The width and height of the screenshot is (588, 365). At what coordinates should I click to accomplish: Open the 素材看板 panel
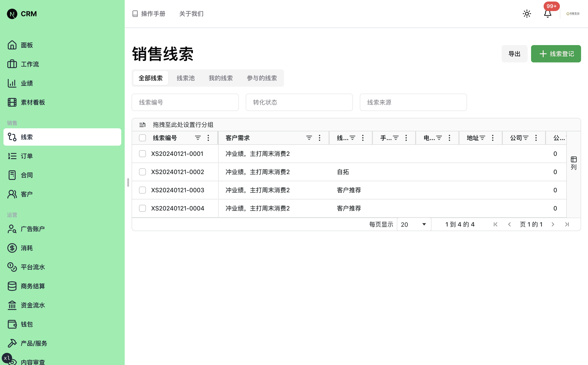point(32,102)
